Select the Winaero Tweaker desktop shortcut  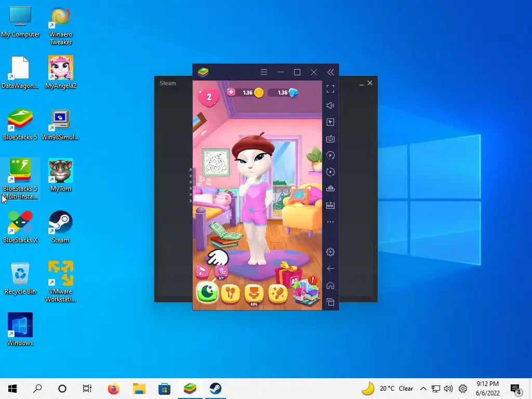tap(60, 26)
